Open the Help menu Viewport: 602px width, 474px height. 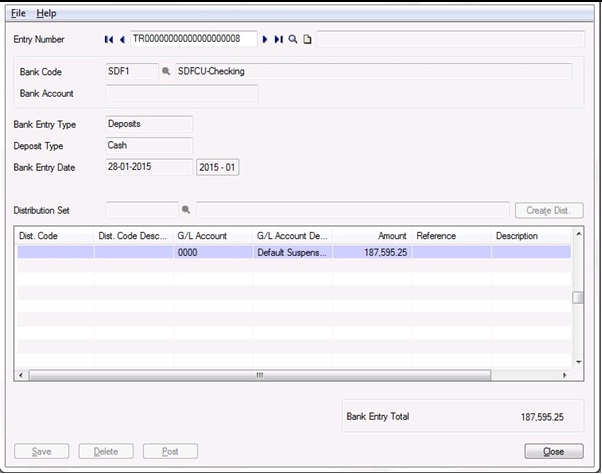(46, 13)
